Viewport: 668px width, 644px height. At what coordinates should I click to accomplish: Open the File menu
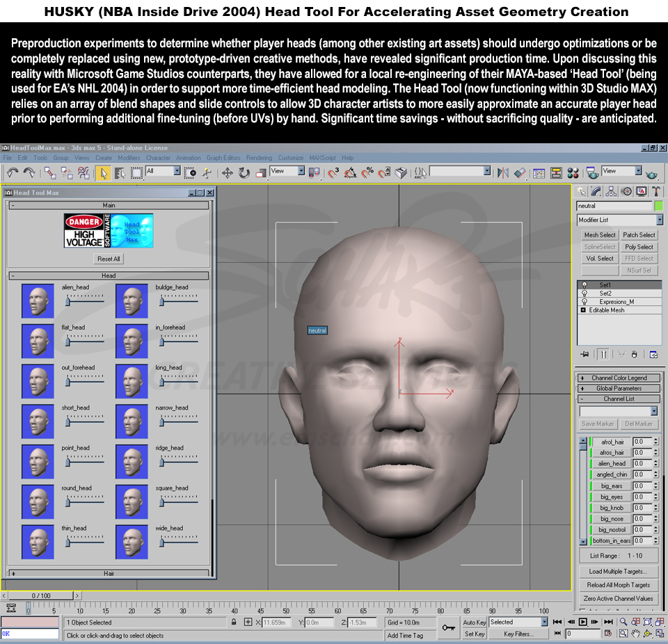[8, 158]
